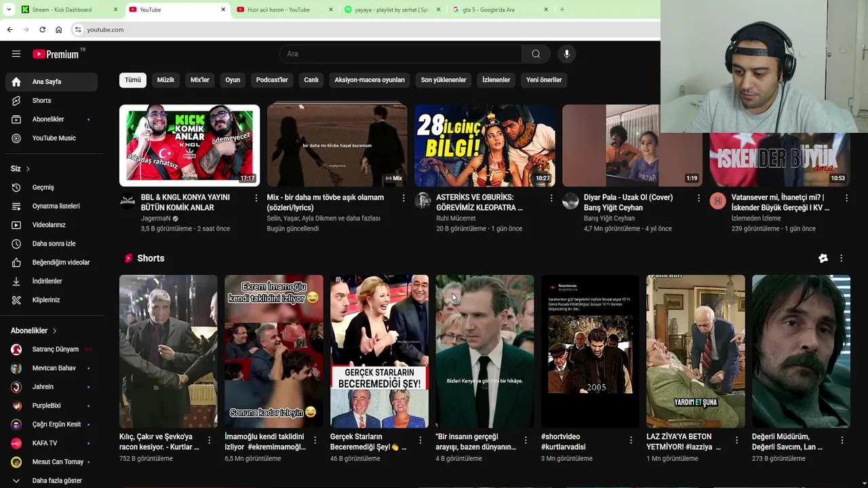
Task: Open options for Mix playlist card
Action: pos(403,198)
